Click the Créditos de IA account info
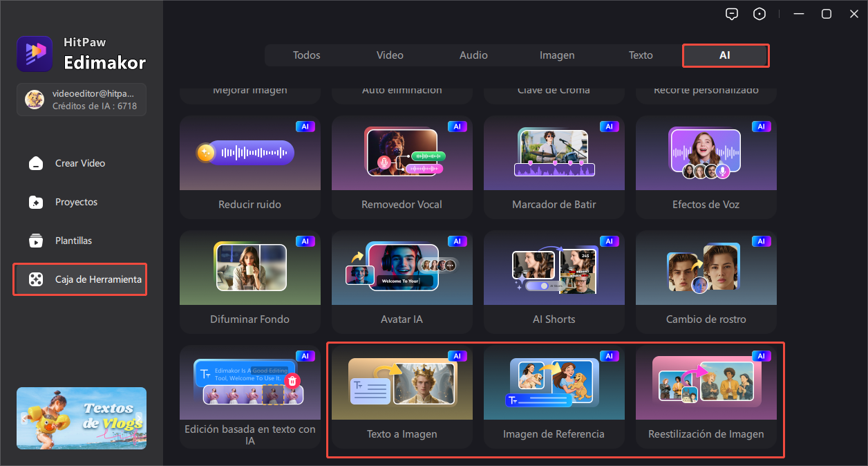This screenshot has width=868, height=466. (x=95, y=106)
